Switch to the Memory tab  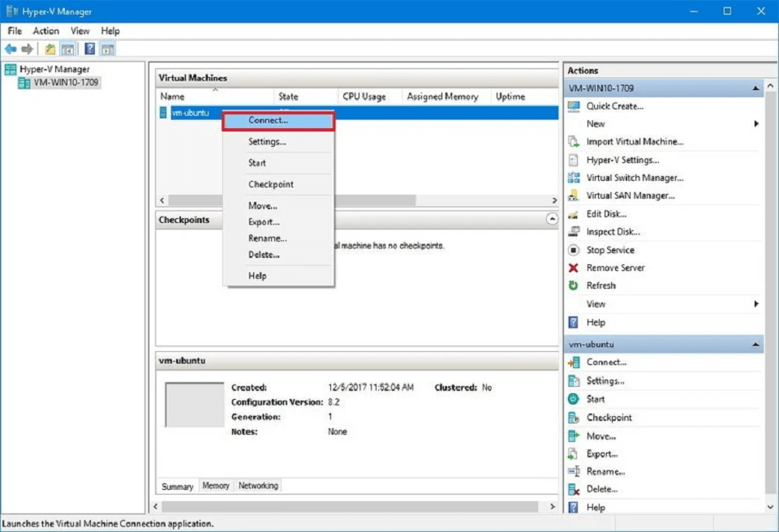216,486
